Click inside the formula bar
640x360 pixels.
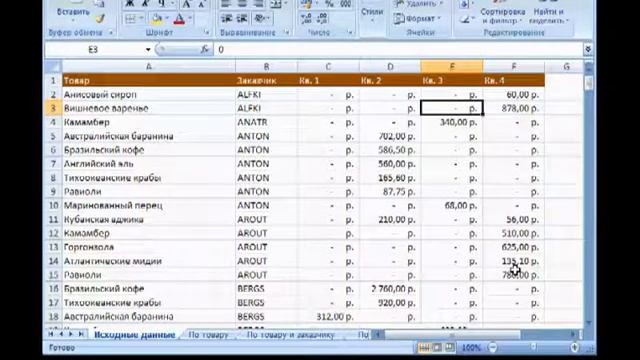pyautogui.click(x=398, y=50)
